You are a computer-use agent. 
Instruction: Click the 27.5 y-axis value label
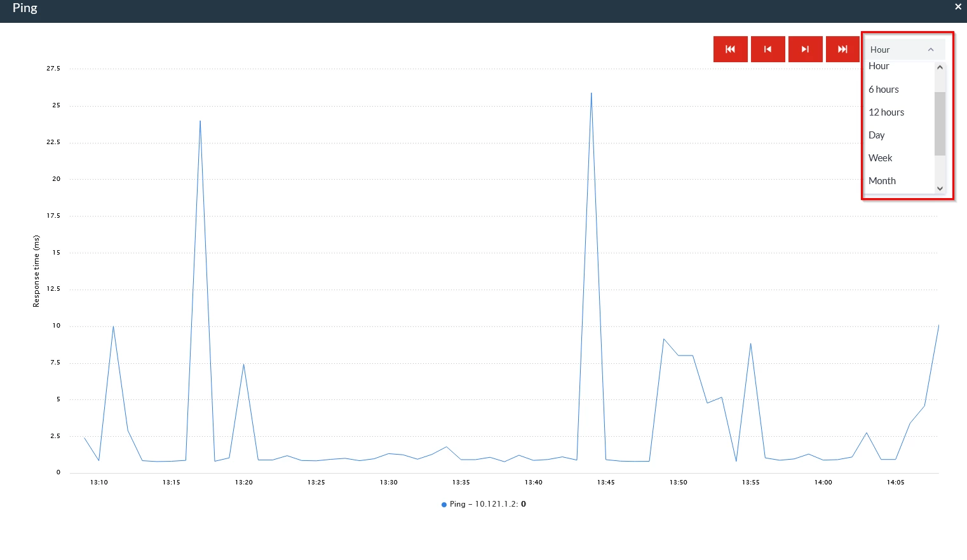pyautogui.click(x=53, y=69)
